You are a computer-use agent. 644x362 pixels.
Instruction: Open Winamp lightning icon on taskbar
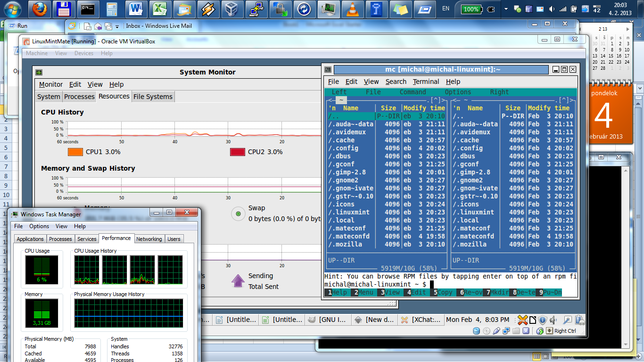(207, 9)
